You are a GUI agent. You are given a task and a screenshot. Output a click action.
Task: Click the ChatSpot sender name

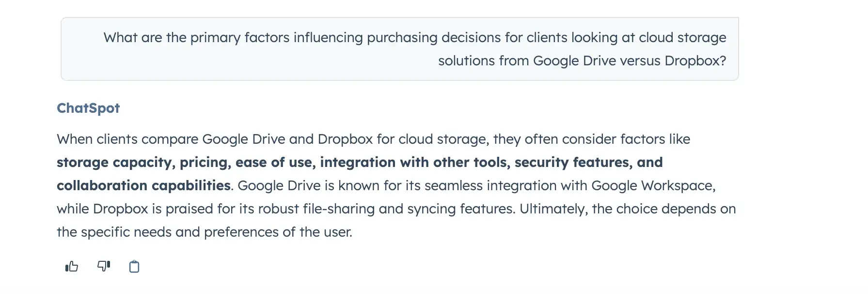coord(88,108)
